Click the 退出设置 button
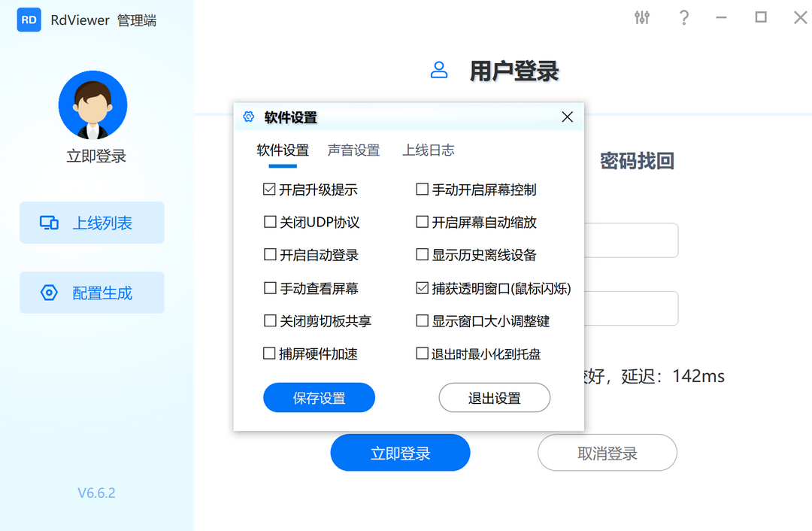This screenshot has height=531, width=812. tap(494, 397)
